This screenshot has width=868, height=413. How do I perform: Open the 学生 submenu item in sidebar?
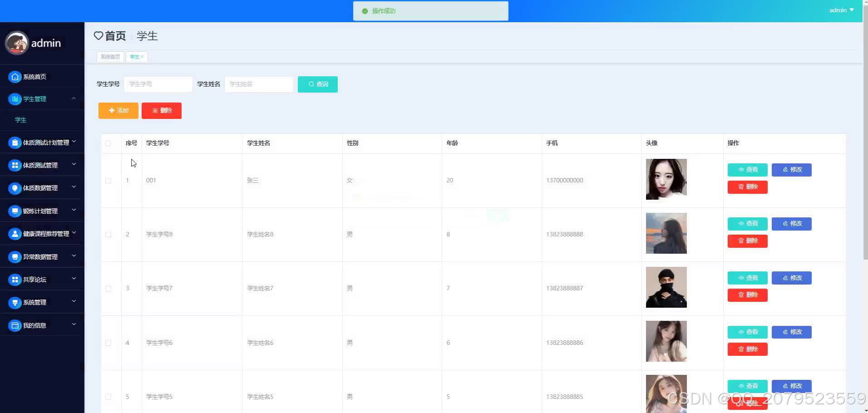coord(21,120)
